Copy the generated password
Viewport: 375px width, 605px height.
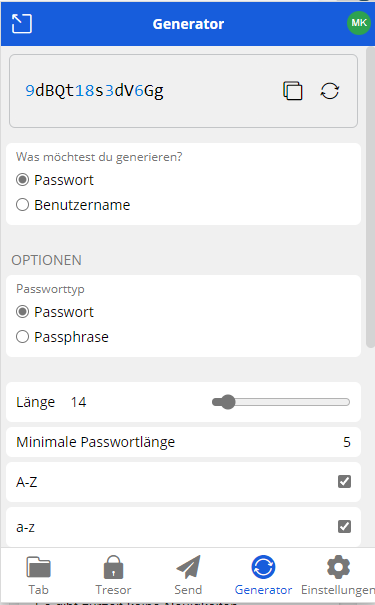(x=293, y=91)
